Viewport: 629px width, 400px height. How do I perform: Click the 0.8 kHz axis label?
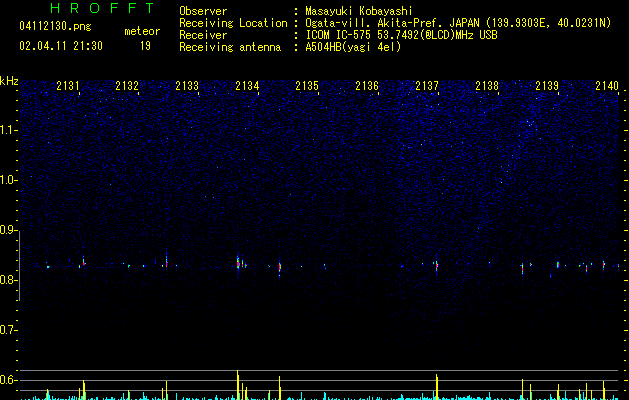pos(9,280)
